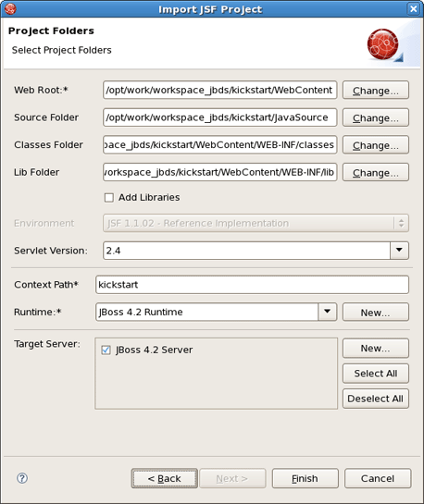Screen dimensions: 424x504
Task: Click the Select Project Folders subtitle
Action: click(x=61, y=50)
